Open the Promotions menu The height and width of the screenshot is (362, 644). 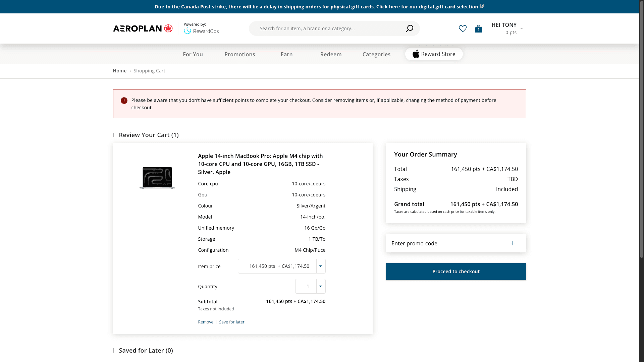(240, 54)
